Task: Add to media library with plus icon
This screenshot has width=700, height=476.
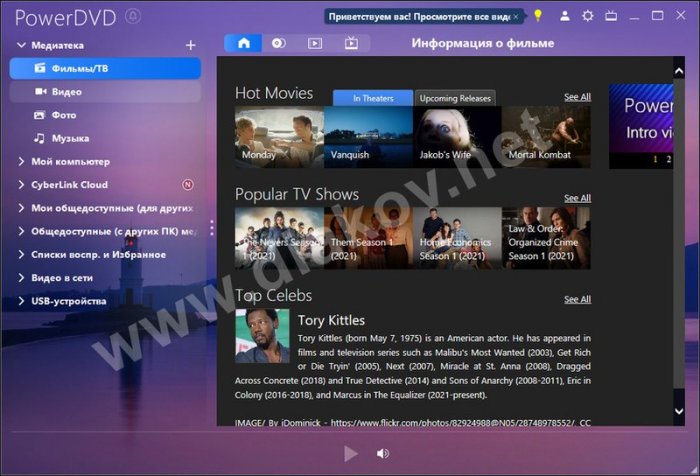Action: 191,45
